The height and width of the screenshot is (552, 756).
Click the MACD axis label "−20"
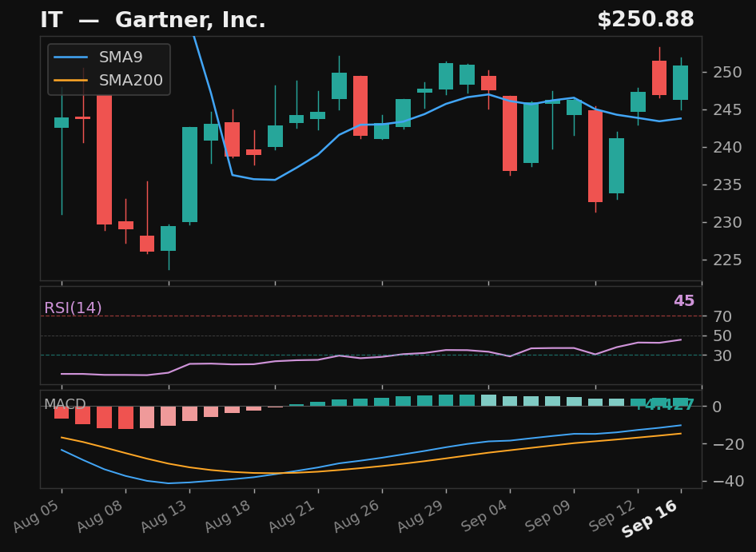pos(728,444)
